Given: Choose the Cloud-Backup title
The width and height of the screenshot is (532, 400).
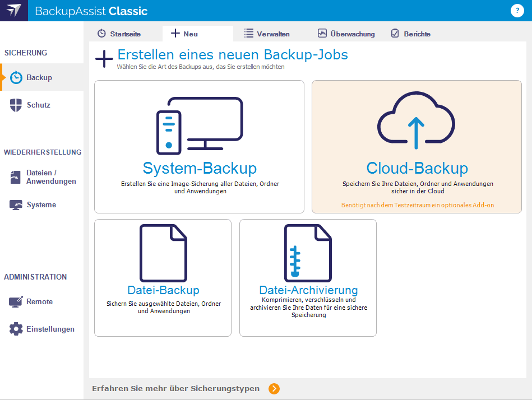Looking at the screenshot, I should [417, 169].
